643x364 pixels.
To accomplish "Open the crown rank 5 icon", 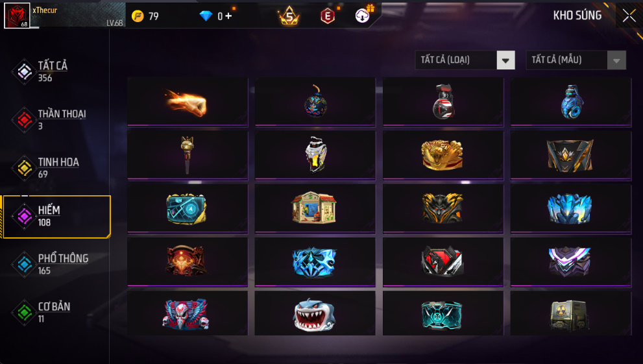I will tap(289, 16).
